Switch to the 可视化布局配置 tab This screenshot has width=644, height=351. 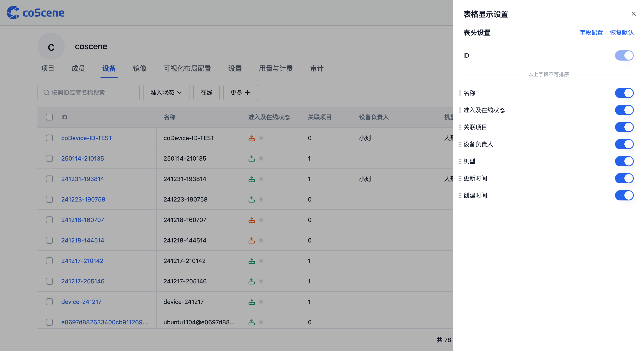[187, 69]
